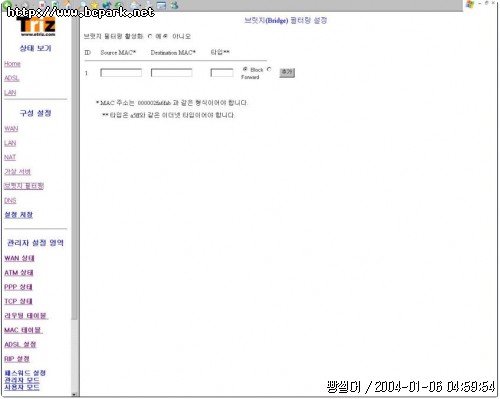The image size is (500, 399).
Task: Open LAN link under 구성 설정 section
Action: [10, 143]
